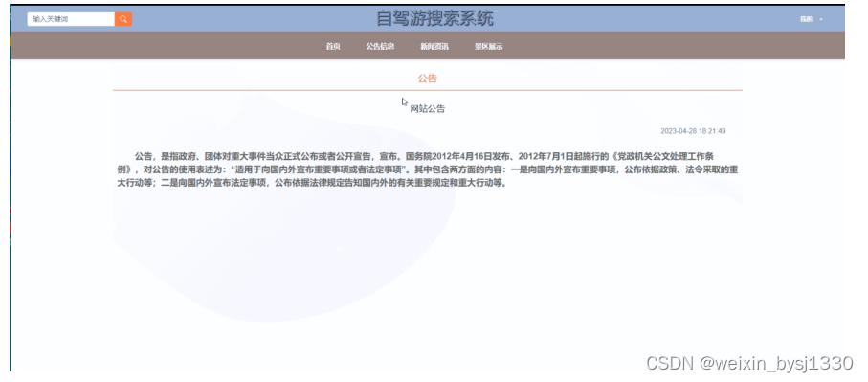Open the 新闻资讯 navigation item
The width and height of the screenshot is (868, 382).
point(434,47)
